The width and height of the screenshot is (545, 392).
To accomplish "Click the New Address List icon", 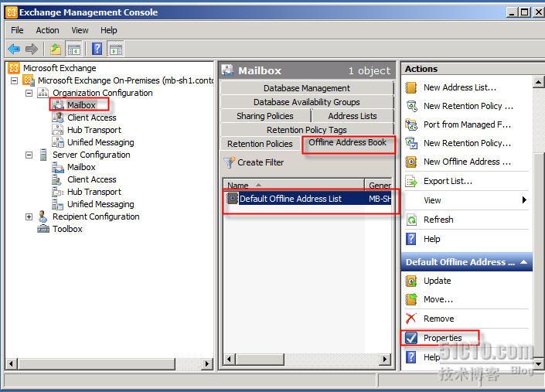I will point(411,87).
